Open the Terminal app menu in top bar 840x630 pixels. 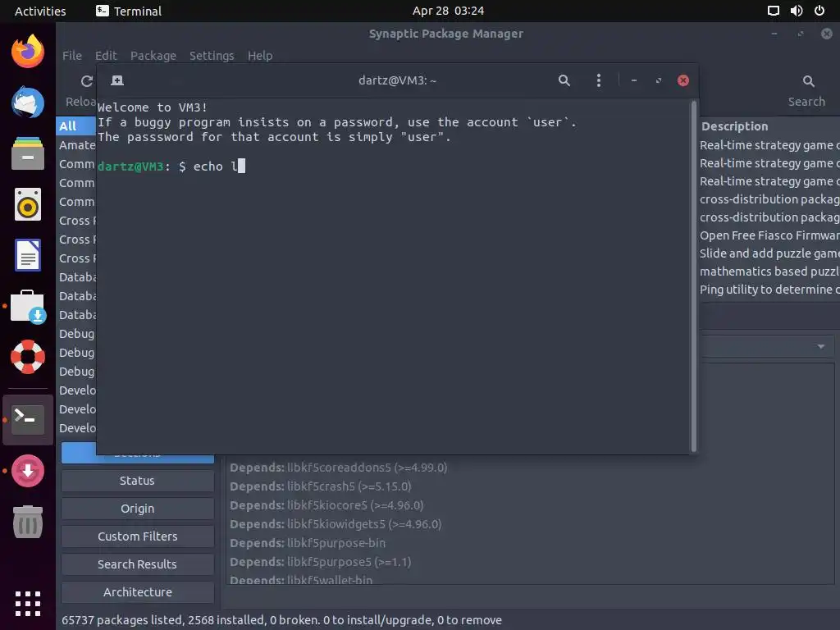pyautogui.click(x=129, y=11)
